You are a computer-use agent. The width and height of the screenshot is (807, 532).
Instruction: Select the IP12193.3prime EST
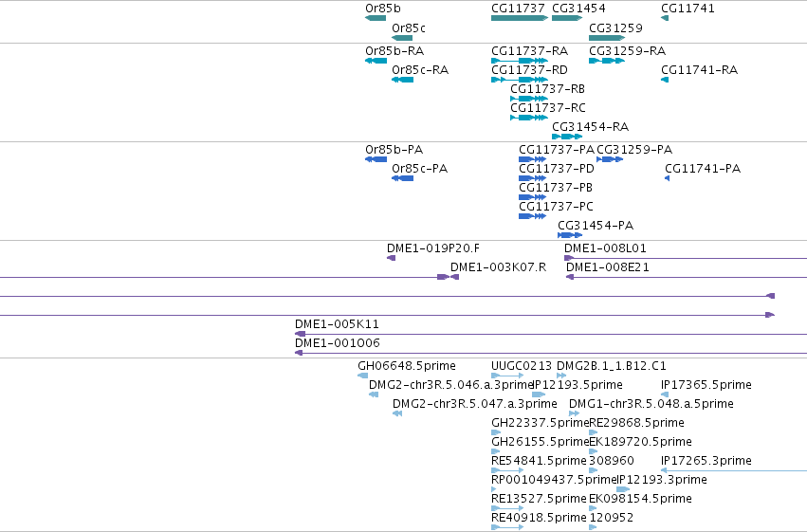pos(623,489)
